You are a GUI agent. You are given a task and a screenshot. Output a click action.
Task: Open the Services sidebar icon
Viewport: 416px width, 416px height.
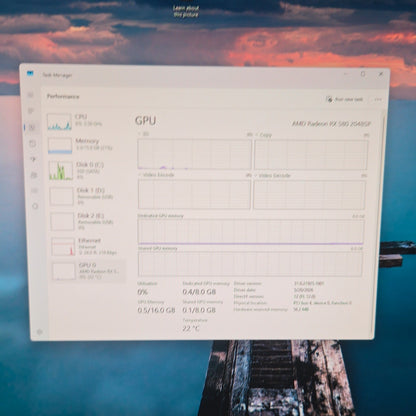click(35, 206)
